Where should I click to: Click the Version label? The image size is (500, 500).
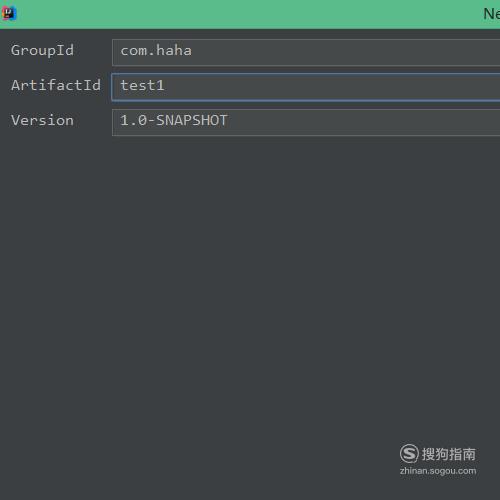pos(42,120)
